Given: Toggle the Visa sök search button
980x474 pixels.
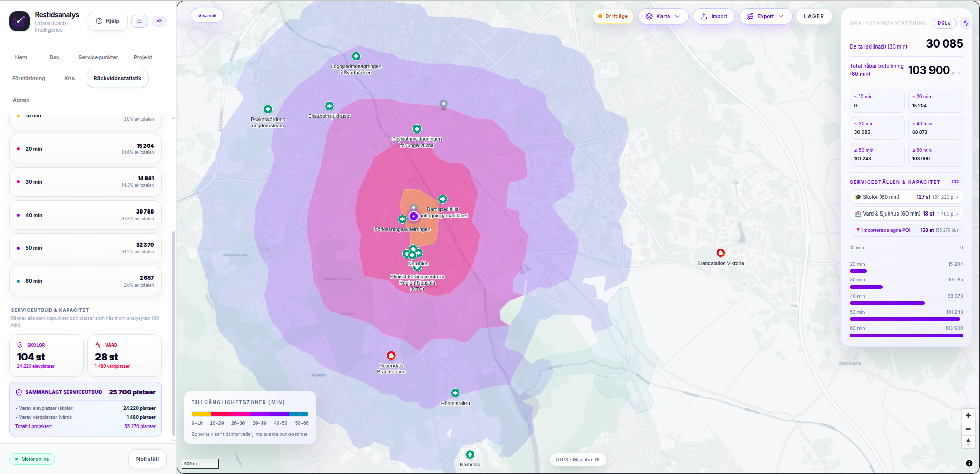Looking at the screenshot, I should pyautogui.click(x=207, y=16).
